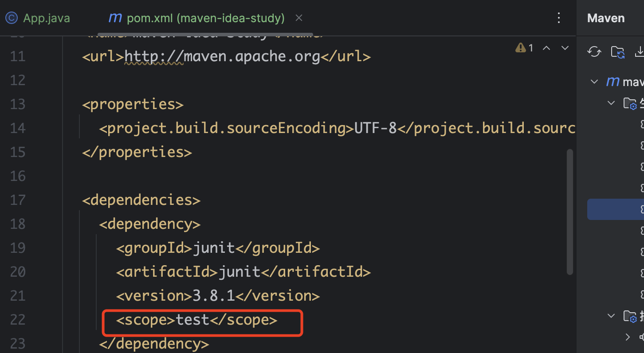This screenshot has height=353, width=644.
Task: Click line number 17 in the gutter
Action: 18,200
